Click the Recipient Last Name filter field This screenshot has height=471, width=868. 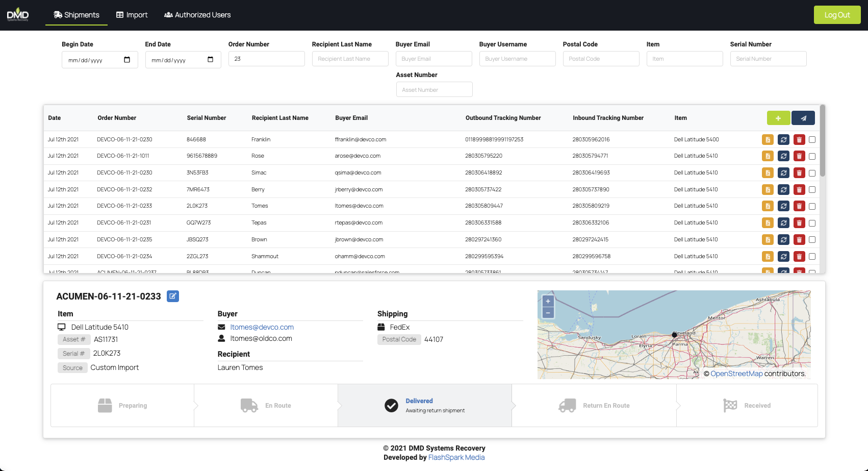point(350,59)
